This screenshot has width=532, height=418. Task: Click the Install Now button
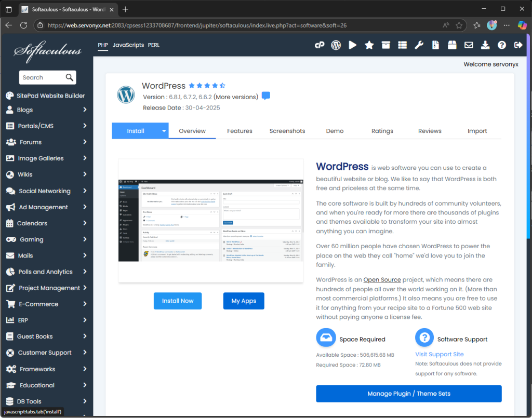178,301
